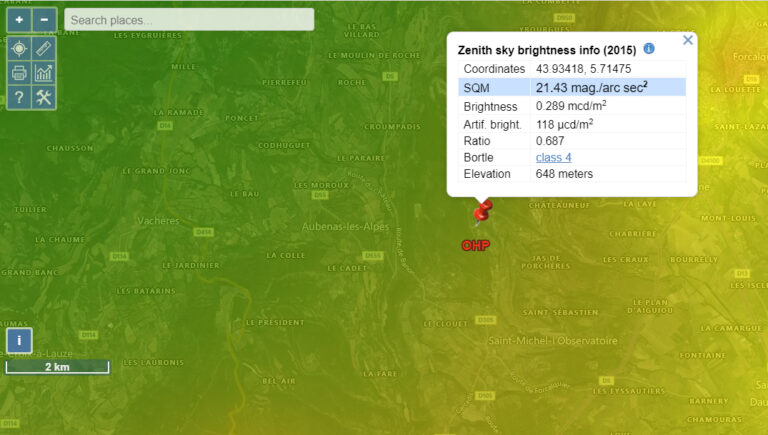Click the blue info icon beside popup title

[649, 48]
